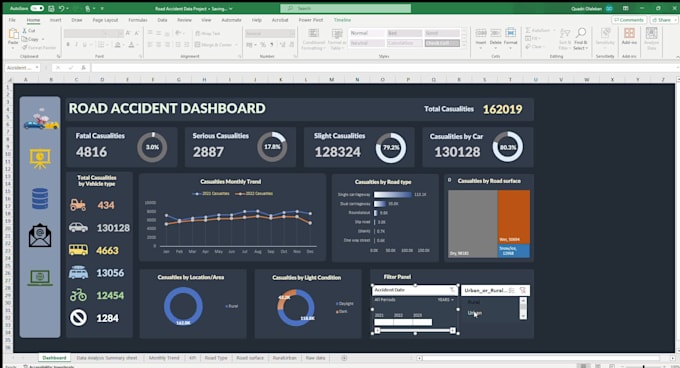This screenshot has height=368, width=680.
Task: Open the File menu
Action: pyautogui.click(x=12, y=20)
